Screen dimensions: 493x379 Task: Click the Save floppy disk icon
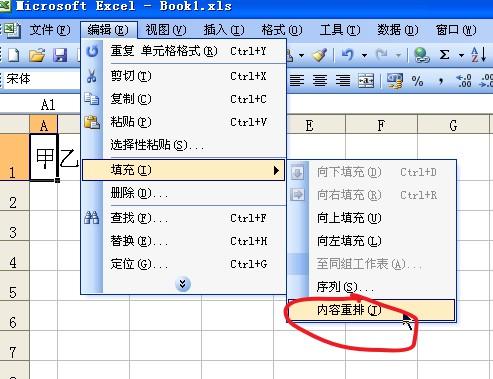(60, 55)
